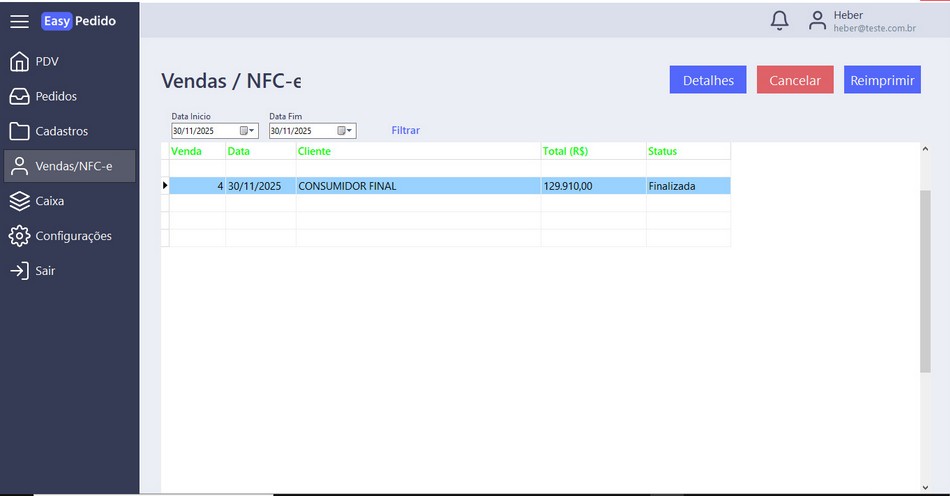The width and height of the screenshot is (950, 496).
Task: Click the Sair logout icon
Action: [x=19, y=271]
